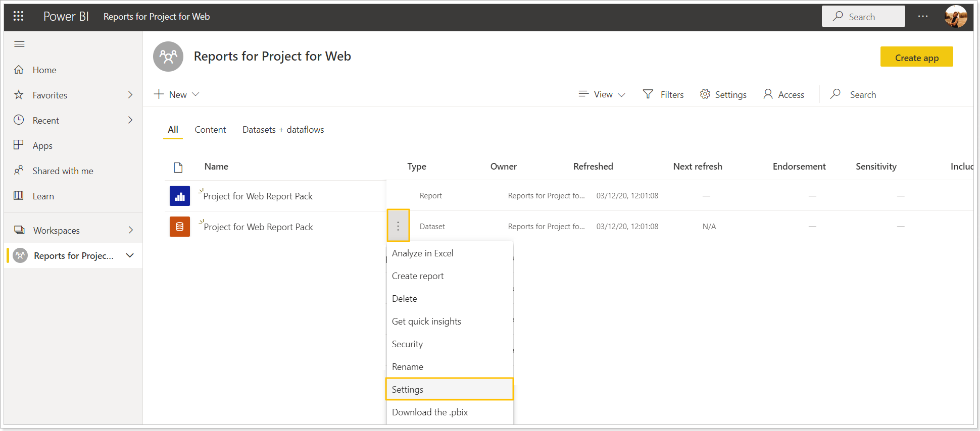
Task: Sort by the Next refresh column header
Action: tap(698, 167)
